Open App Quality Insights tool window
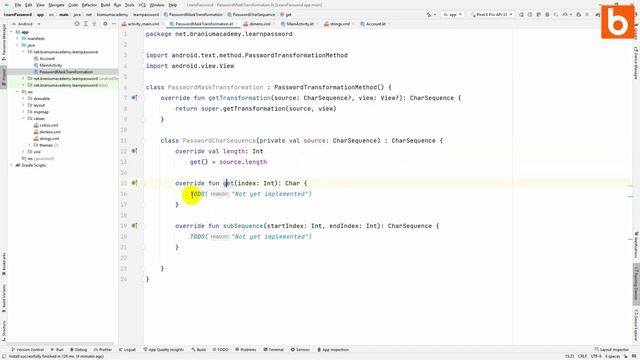Image resolution: width=640 pixels, height=360 pixels. click(163, 350)
